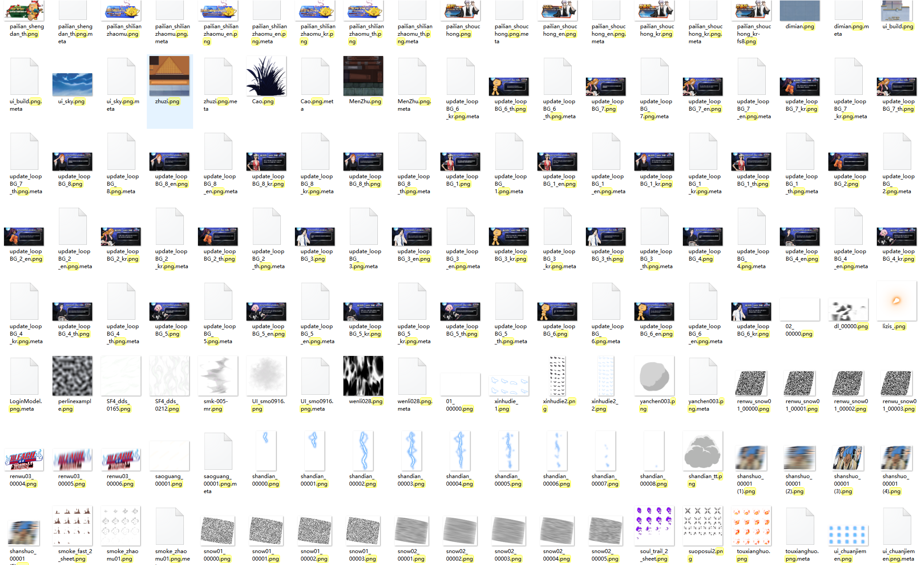Select yanchen003.png gray dust icon
The height and width of the screenshot is (565, 924).
point(654,376)
